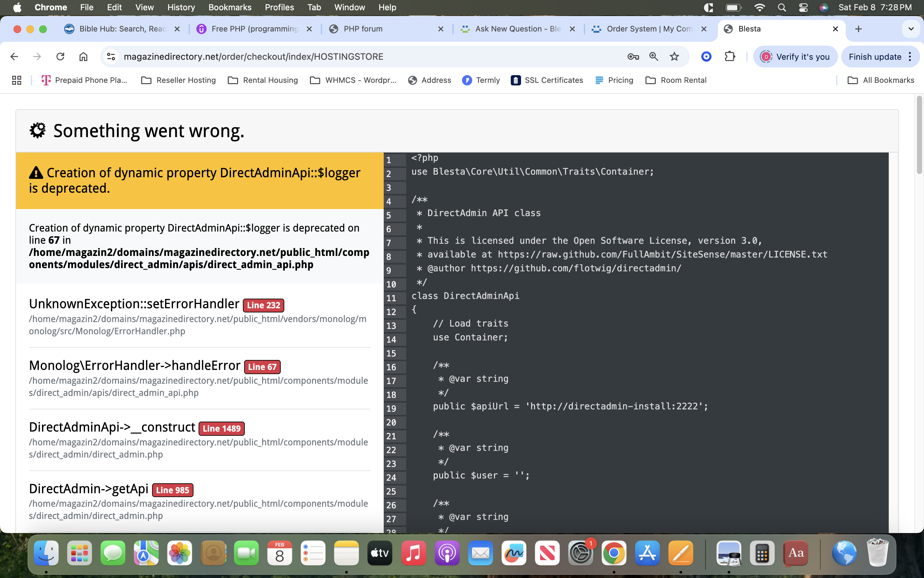Open Music from the Dock
The width and height of the screenshot is (924, 578).
[414, 553]
